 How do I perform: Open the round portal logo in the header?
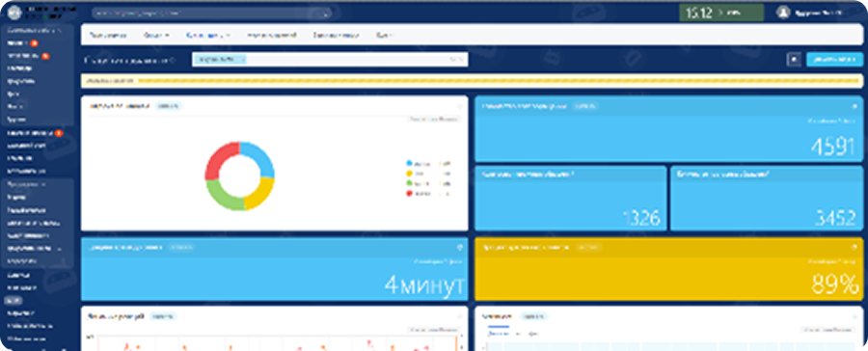14,13
